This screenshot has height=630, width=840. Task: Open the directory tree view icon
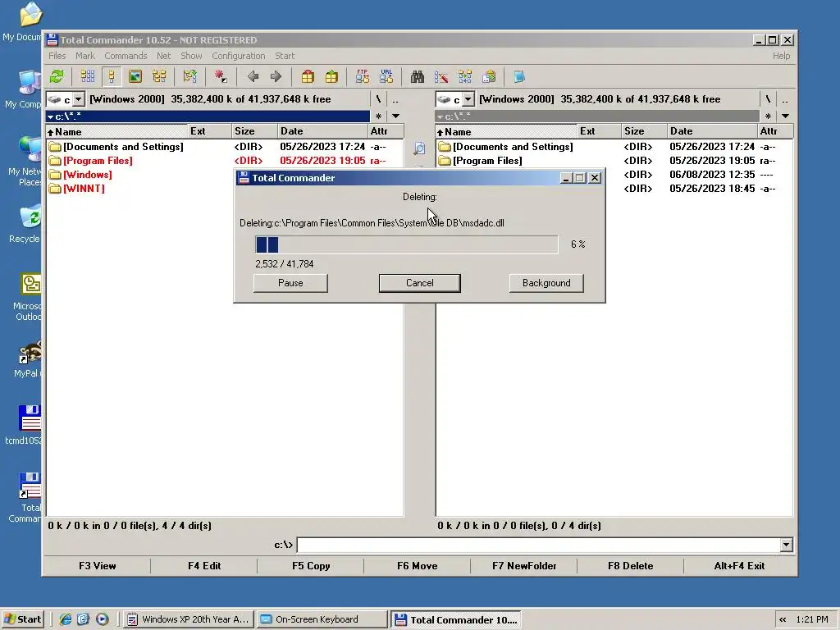click(159, 76)
